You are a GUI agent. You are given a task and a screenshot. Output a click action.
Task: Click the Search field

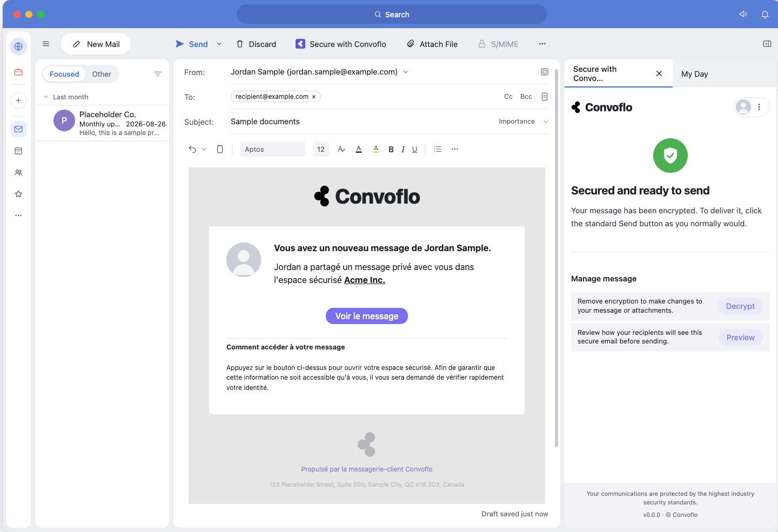click(392, 15)
